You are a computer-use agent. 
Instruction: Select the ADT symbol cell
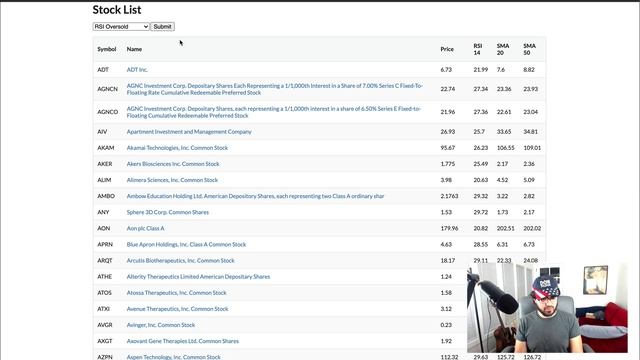(103, 70)
